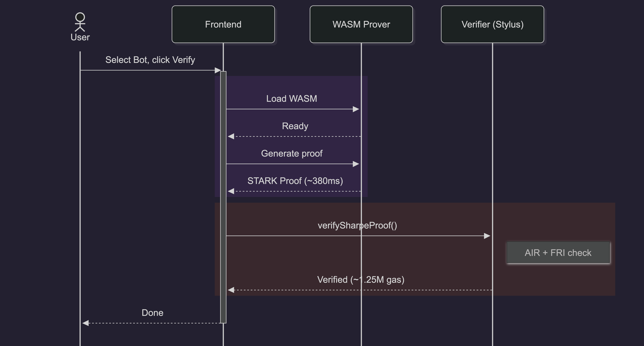Click the Frontend activation bar

point(223,213)
